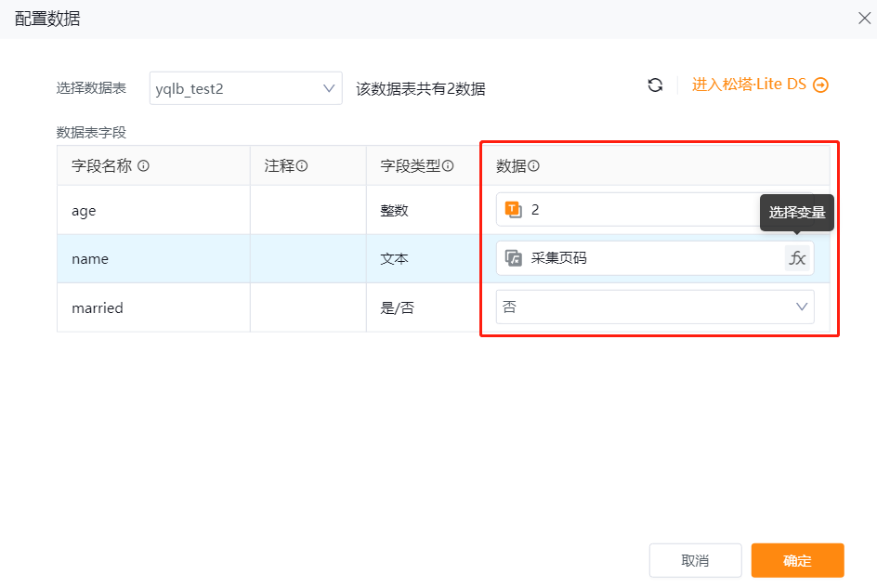Click the info icon beside 数据 header
Image resolution: width=877 pixels, height=588 pixels.
click(x=534, y=166)
